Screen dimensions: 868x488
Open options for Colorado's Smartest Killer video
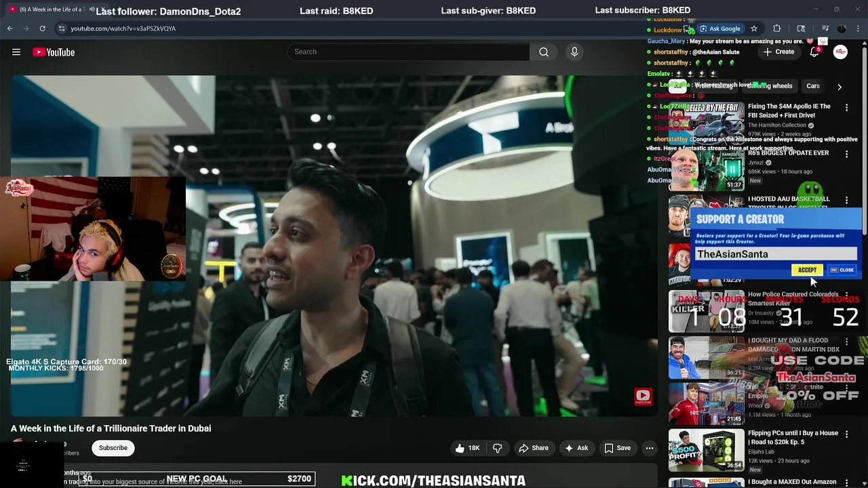point(846,296)
